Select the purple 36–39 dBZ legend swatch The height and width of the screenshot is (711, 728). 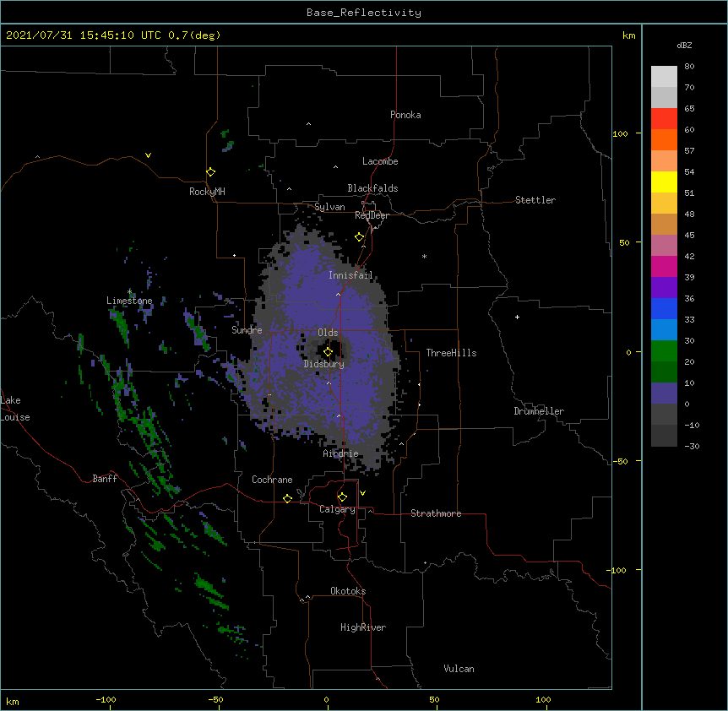664,287
